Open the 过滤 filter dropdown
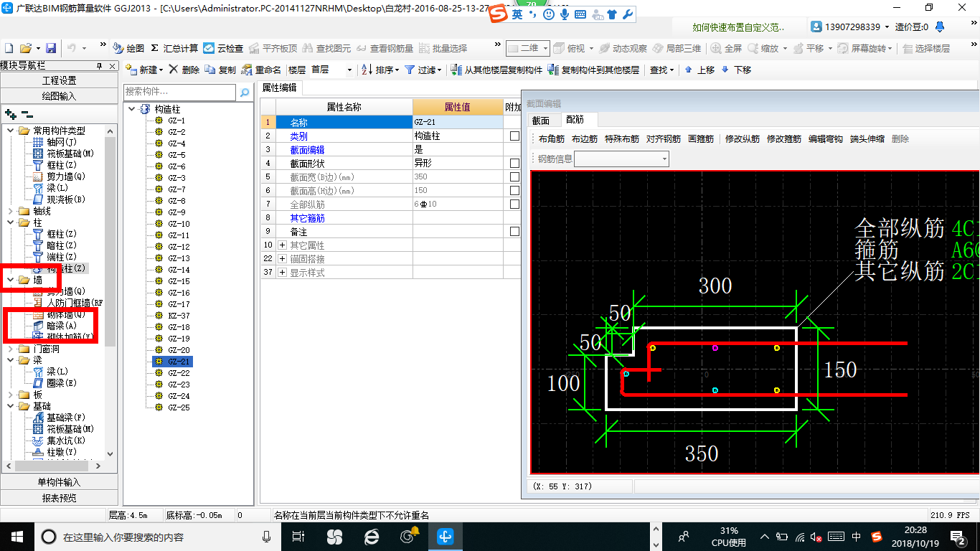This screenshot has height=551, width=980. [x=423, y=70]
